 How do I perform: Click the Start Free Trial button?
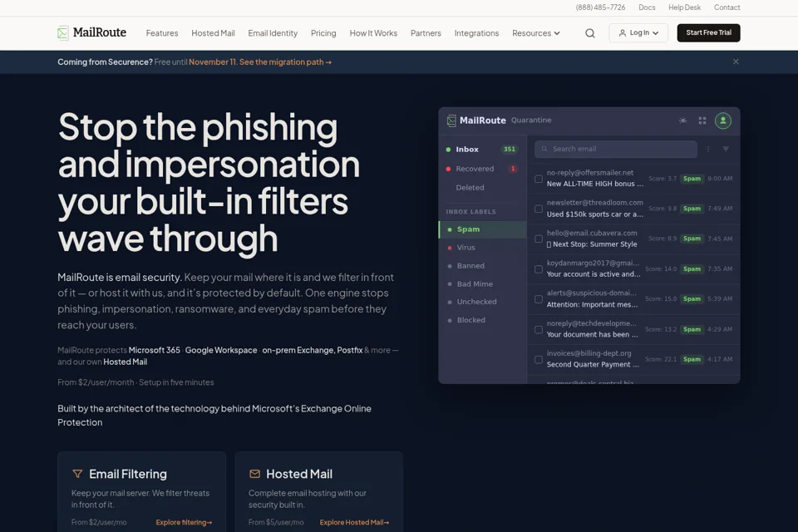pos(708,33)
